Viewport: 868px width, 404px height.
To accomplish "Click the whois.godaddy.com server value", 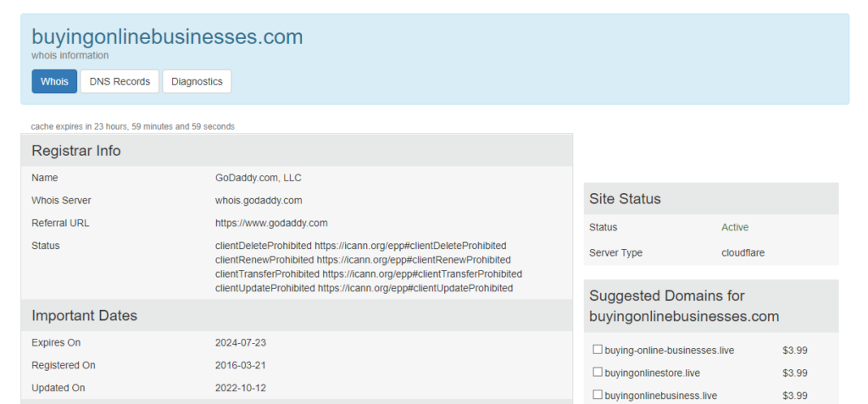I will click(259, 201).
